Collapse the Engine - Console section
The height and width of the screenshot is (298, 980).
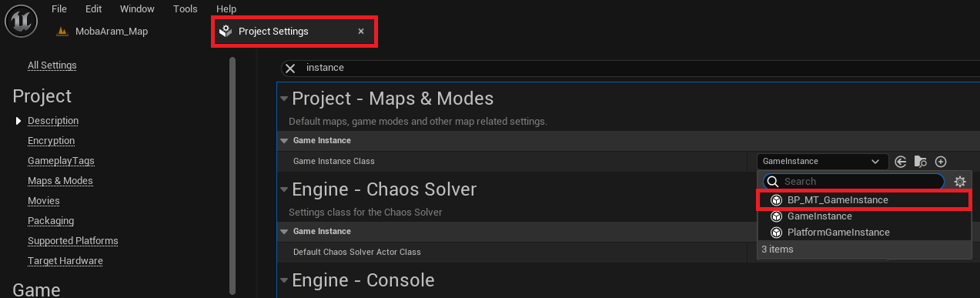tap(284, 280)
